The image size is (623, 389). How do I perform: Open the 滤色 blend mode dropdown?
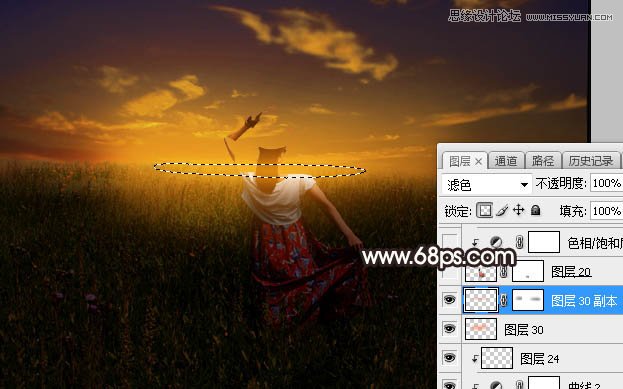(486, 184)
